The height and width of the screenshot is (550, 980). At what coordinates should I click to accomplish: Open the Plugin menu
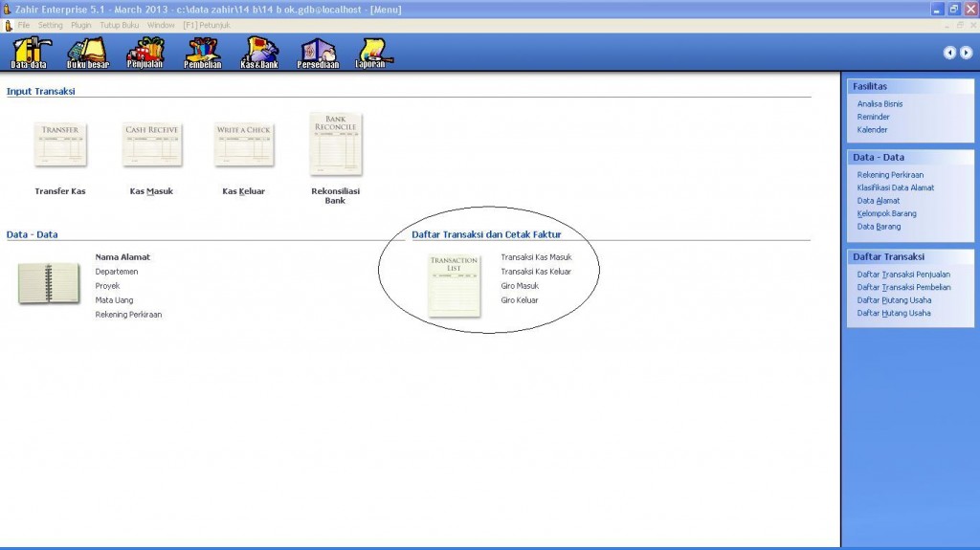pos(81,24)
